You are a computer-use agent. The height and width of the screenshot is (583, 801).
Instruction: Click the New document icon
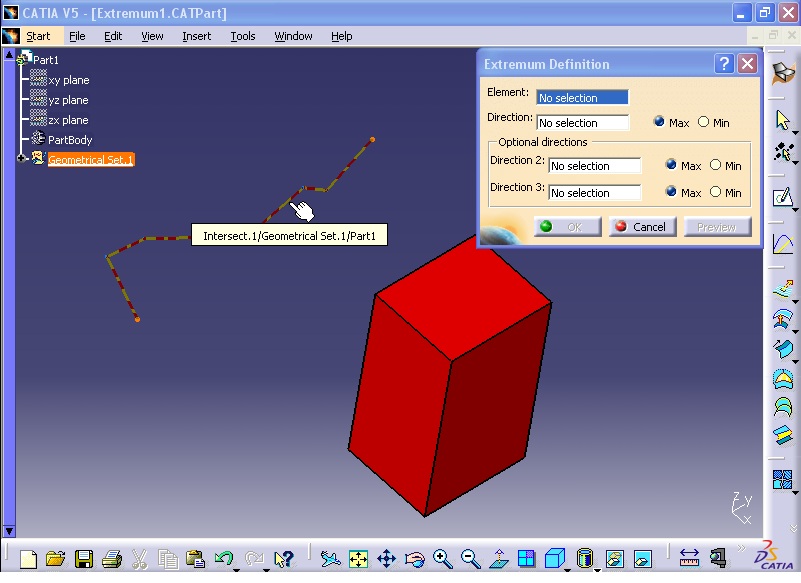click(29, 559)
